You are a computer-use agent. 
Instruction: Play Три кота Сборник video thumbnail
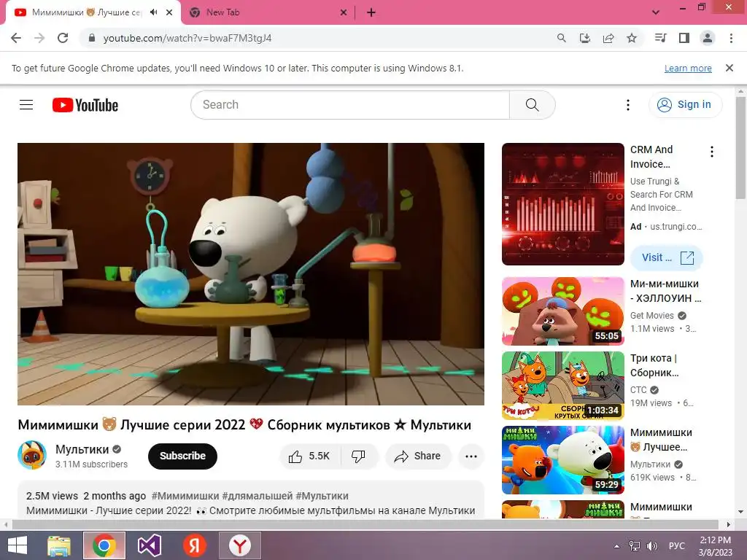tap(563, 385)
